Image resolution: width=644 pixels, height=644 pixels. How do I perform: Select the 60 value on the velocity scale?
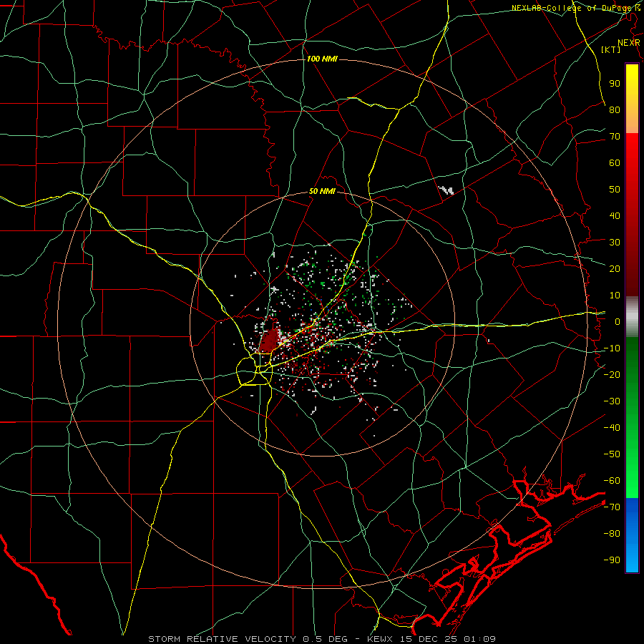[615, 162]
